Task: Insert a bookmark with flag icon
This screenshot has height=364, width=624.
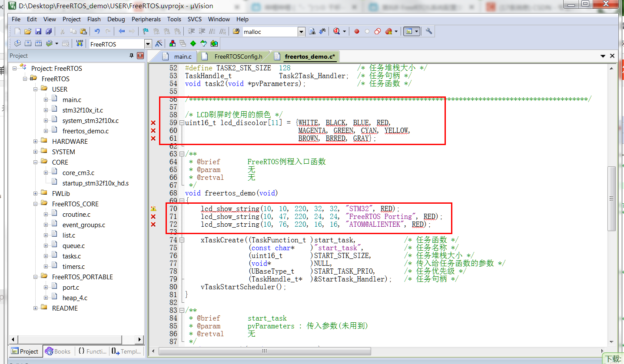Action: click(146, 31)
